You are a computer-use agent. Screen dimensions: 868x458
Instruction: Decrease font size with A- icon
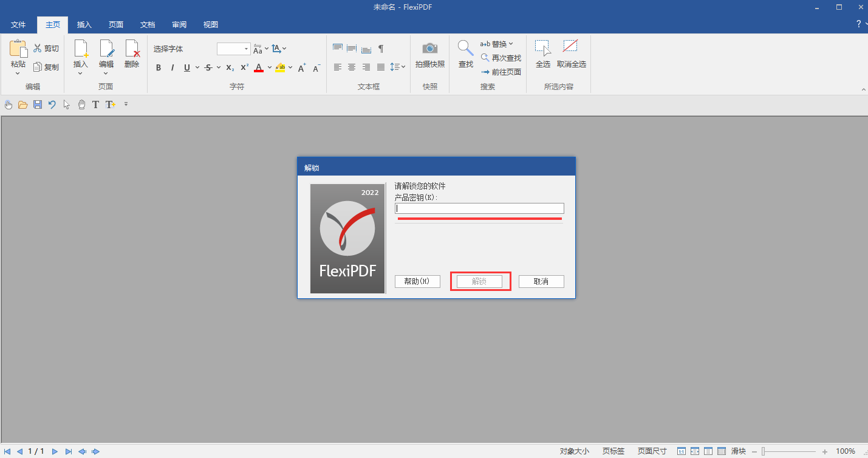tap(316, 67)
